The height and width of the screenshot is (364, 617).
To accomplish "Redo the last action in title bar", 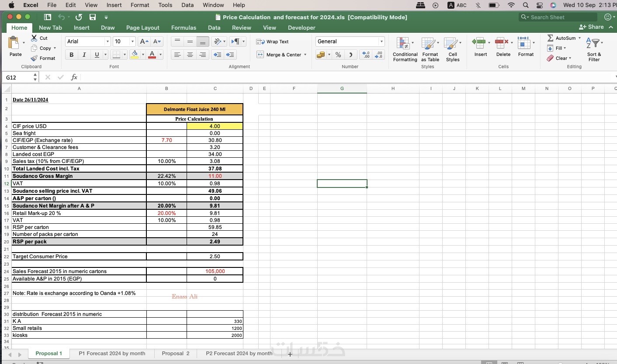I will (79, 17).
